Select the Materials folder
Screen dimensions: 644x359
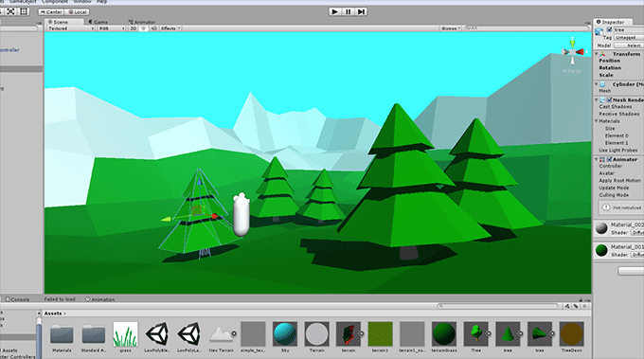click(62, 337)
